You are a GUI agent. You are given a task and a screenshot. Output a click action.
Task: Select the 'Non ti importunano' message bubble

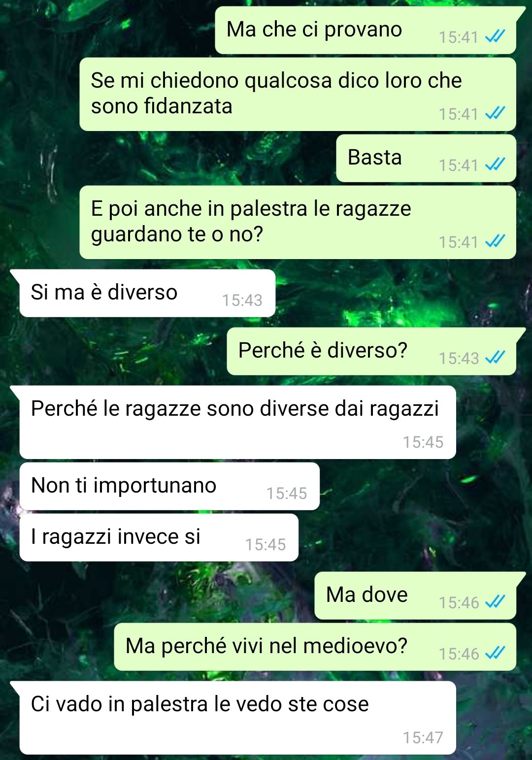point(169,486)
